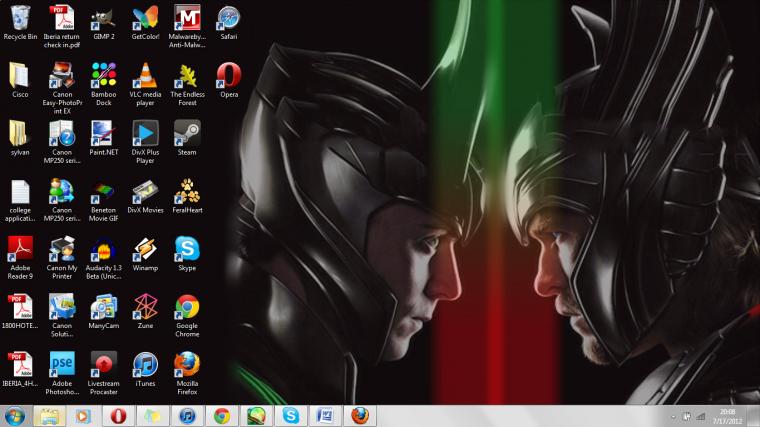760x427 pixels.
Task: Click the power status tray icon
Action: tap(686, 416)
